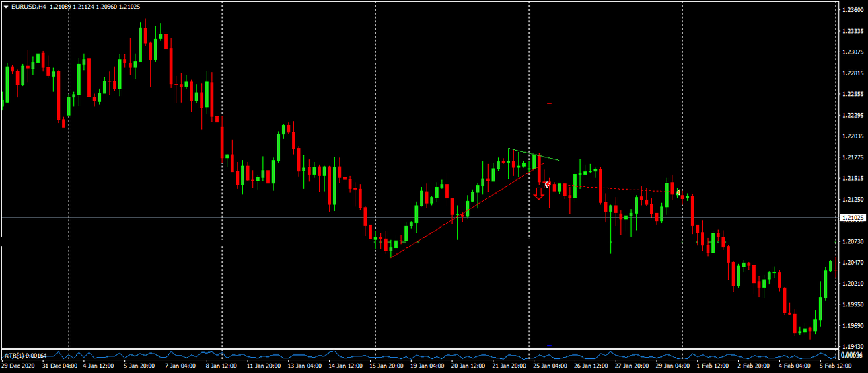The height and width of the screenshot is (373, 868).
Task: Select the green descending trendline at the swing high
Action: pos(534,154)
